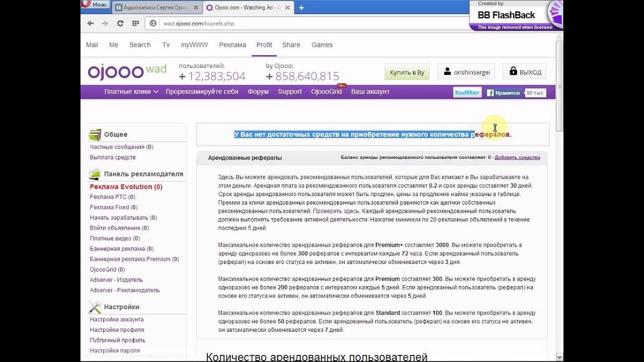Open myWWW in top navigation
The image size is (644, 362).
pos(194,45)
